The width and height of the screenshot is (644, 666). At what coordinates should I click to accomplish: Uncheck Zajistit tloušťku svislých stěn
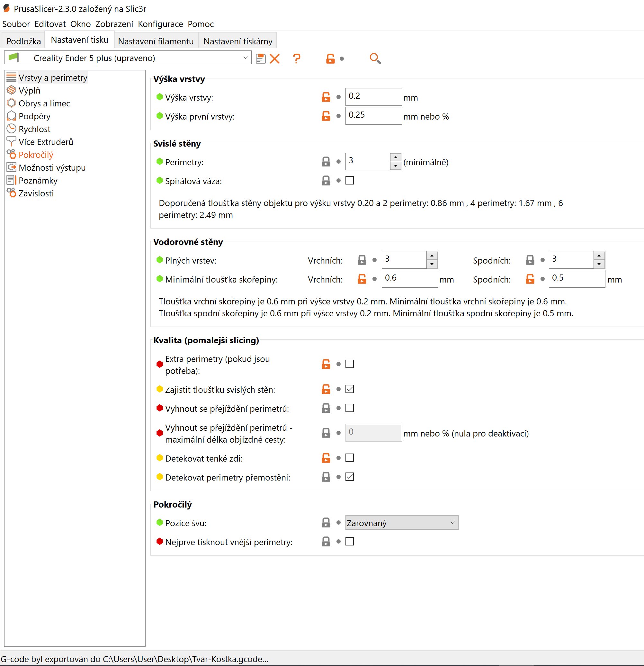pyautogui.click(x=350, y=389)
